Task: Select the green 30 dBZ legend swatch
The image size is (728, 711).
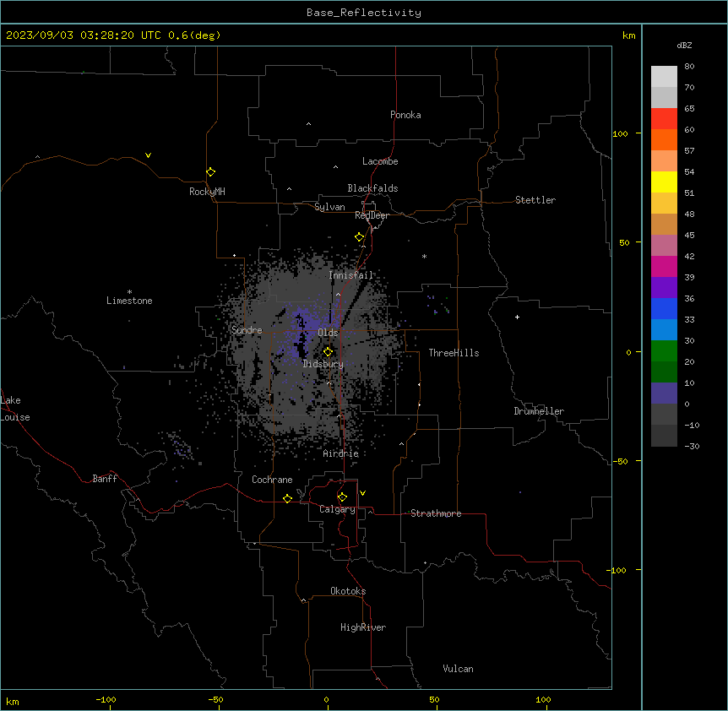Action: point(664,351)
